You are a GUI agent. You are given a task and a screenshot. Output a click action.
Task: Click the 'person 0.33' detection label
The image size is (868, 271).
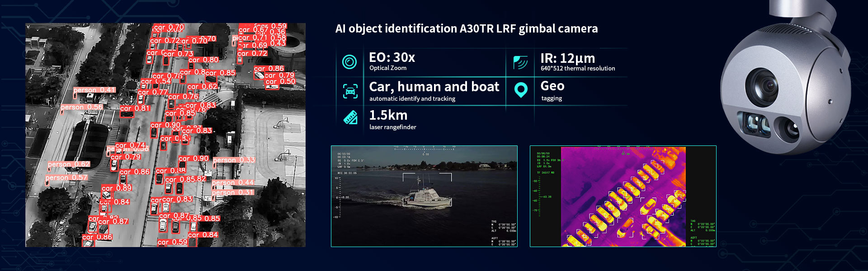[234, 160]
